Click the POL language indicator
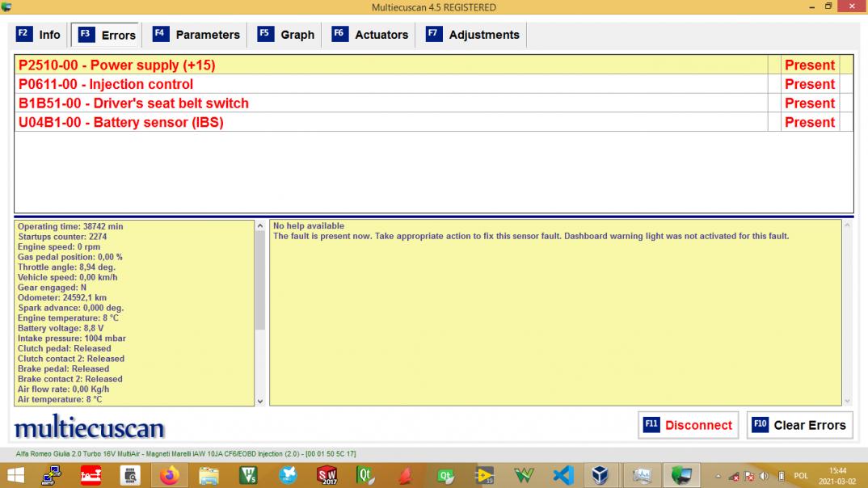The image size is (868, 488). tap(800, 476)
